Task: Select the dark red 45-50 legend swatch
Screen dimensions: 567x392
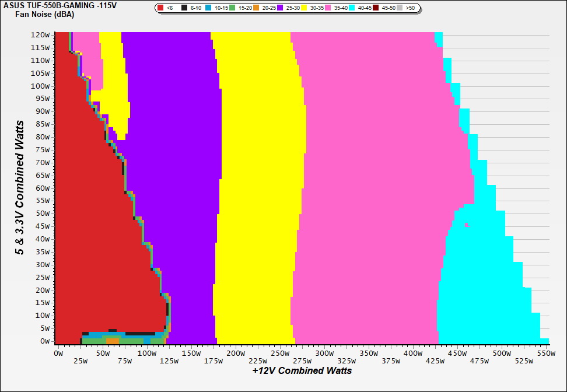Action: click(x=376, y=8)
